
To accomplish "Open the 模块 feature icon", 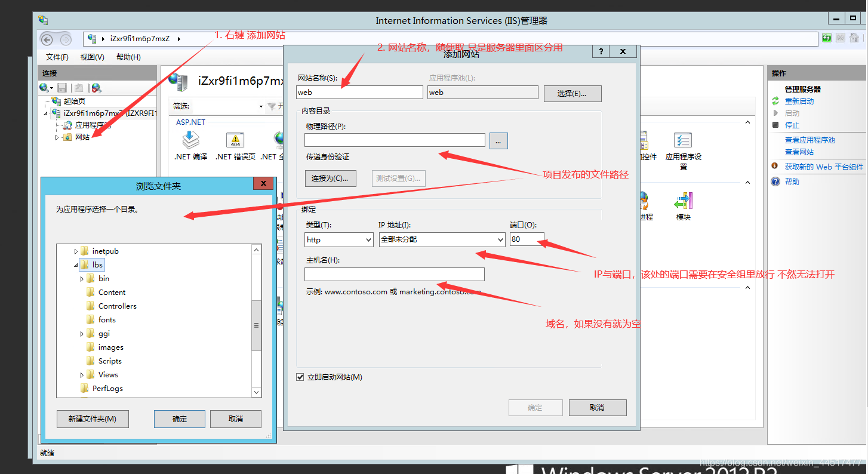I will click(683, 201).
